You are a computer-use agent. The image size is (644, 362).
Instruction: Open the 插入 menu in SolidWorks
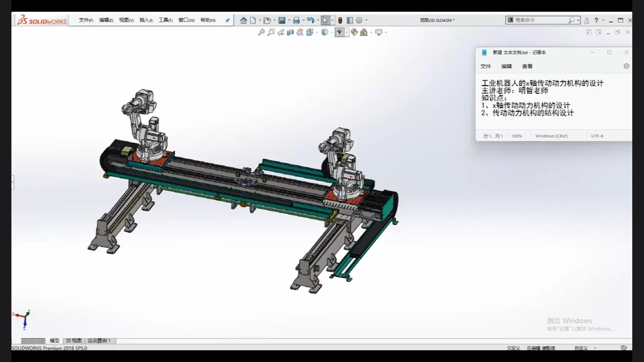(146, 20)
